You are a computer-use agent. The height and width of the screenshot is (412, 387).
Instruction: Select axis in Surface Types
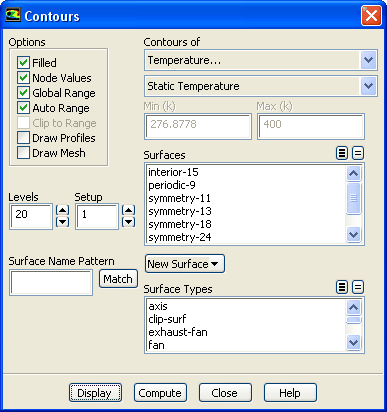tap(246, 306)
